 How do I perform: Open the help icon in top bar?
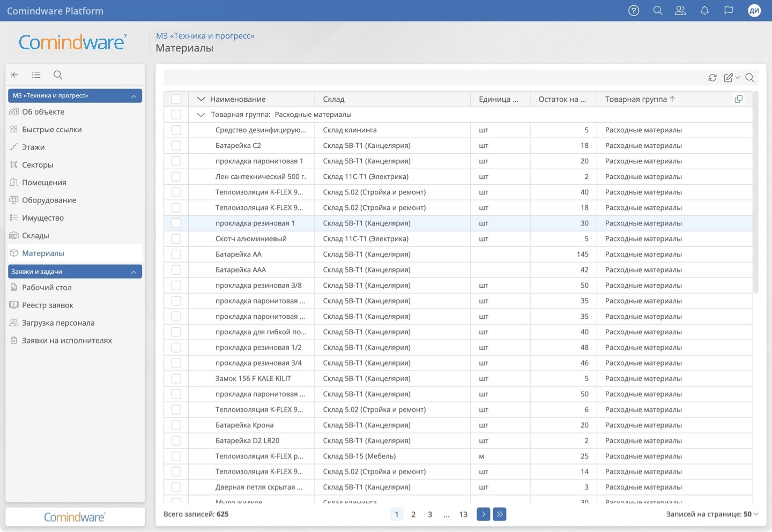coord(634,11)
